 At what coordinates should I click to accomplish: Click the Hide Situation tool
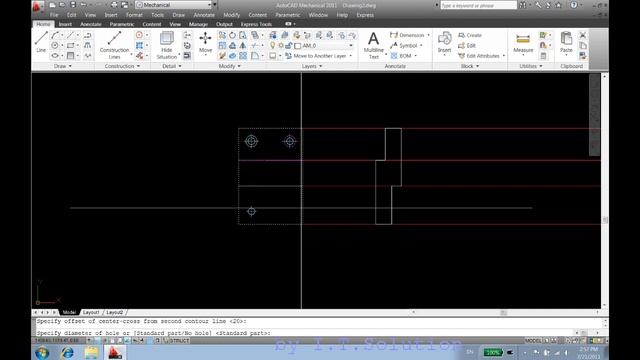click(x=167, y=45)
